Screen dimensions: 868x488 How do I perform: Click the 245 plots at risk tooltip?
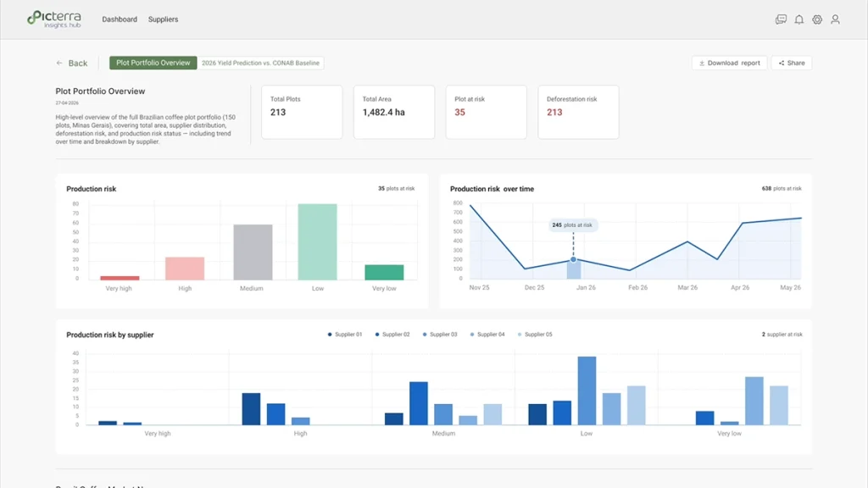(572, 225)
